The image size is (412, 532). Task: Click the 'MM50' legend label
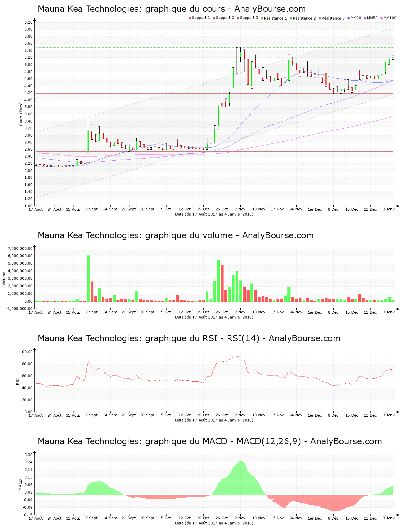[x=372, y=18]
